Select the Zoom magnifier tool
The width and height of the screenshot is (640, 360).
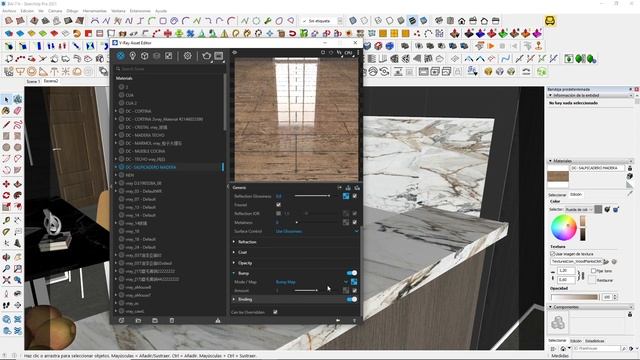[x=6, y=269]
